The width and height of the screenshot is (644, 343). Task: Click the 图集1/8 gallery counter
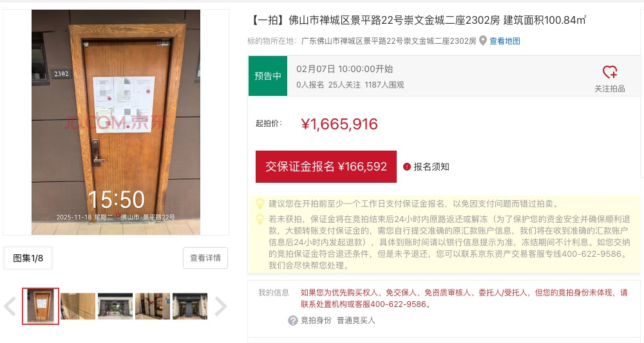(28, 258)
